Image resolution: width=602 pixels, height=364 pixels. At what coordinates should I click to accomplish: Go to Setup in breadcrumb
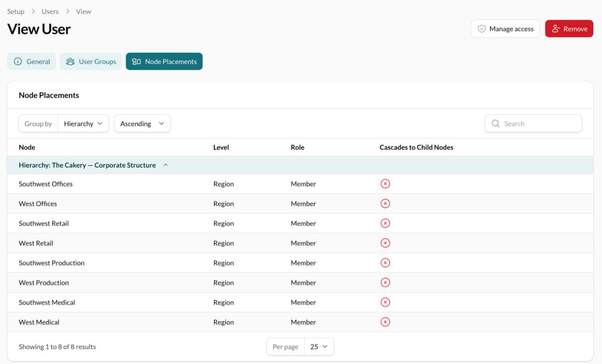tap(16, 12)
